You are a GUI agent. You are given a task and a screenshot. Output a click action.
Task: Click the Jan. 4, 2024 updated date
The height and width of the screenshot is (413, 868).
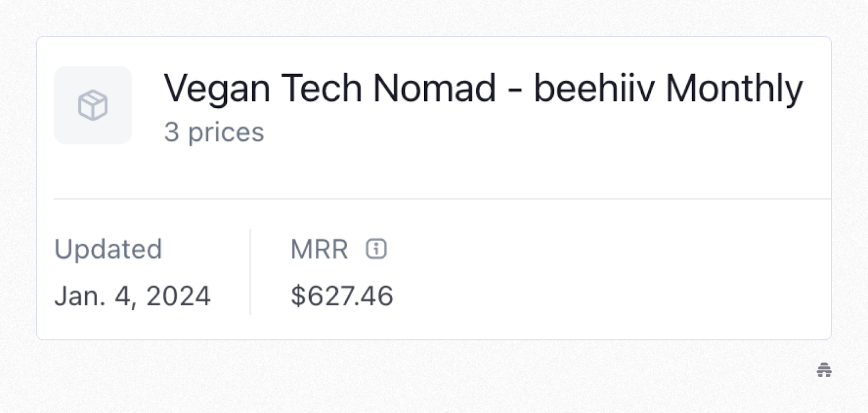132,296
